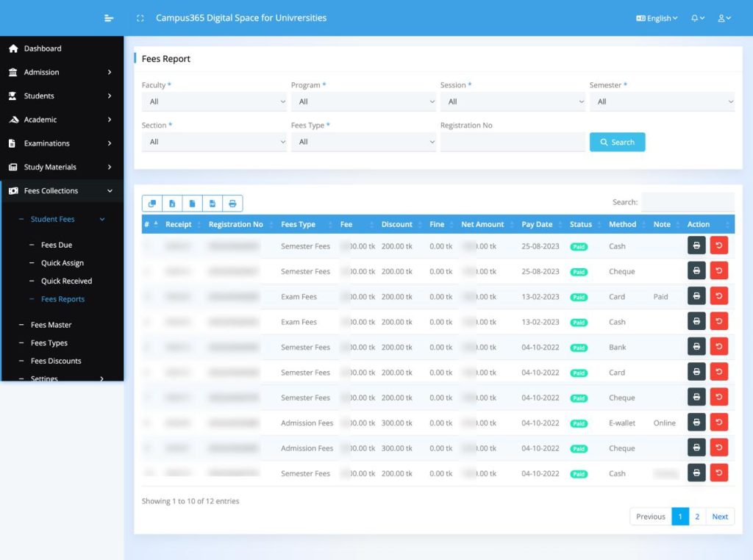The height and width of the screenshot is (560, 753).
Task: Open the Faculty dropdown
Action: 214,101
